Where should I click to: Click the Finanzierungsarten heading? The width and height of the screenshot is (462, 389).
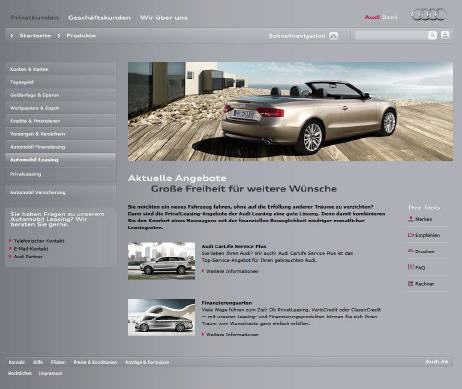(227, 303)
